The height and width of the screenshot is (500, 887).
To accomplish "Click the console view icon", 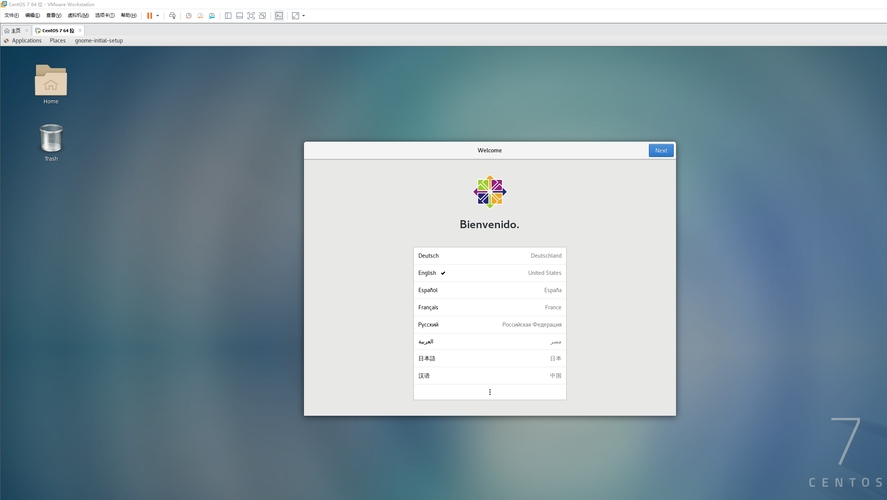I will pos(279,16).
